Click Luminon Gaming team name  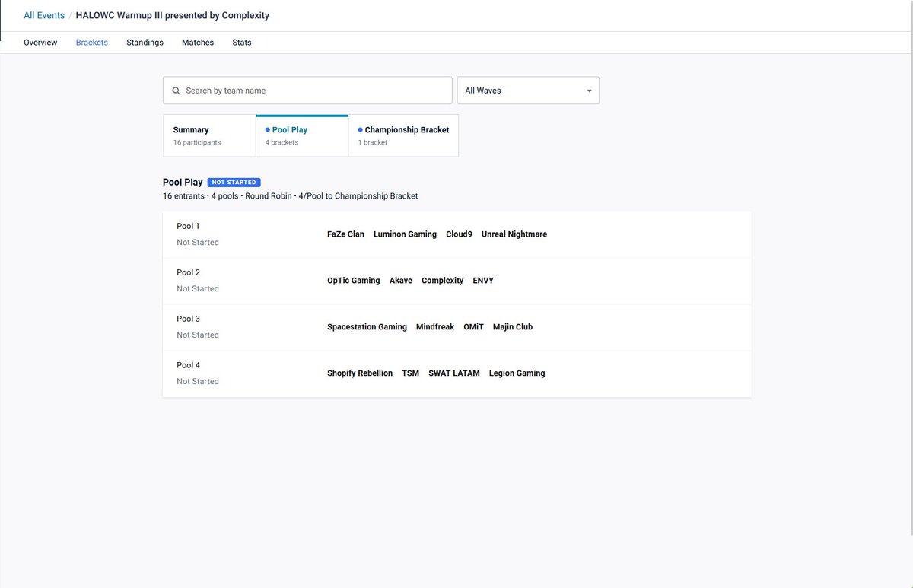[405, 234]
